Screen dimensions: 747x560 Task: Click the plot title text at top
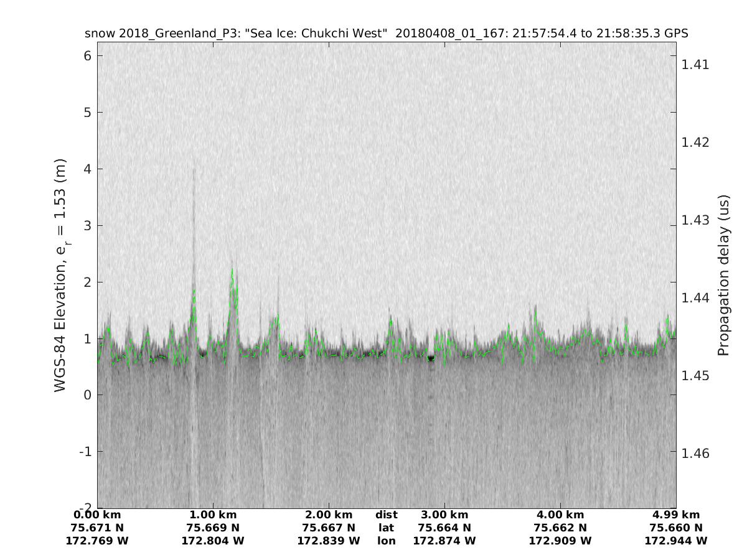(x=386, y=34)
